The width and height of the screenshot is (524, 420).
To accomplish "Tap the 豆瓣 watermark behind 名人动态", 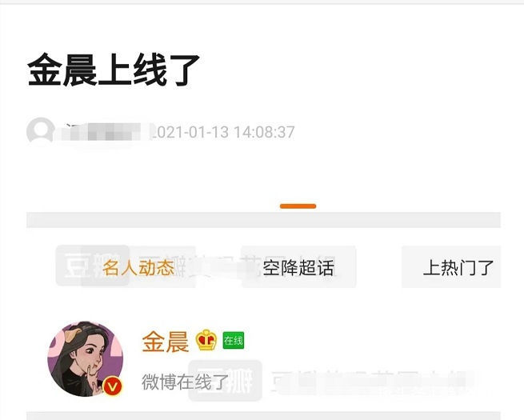I will (x=92, y=266).
